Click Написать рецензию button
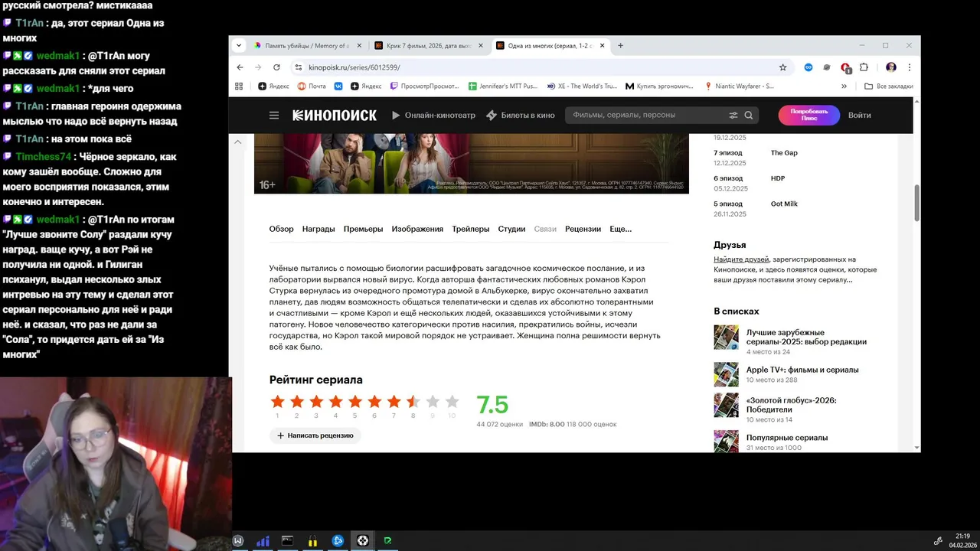The height and width of the screenshot is (551, 980). [315, 435]
